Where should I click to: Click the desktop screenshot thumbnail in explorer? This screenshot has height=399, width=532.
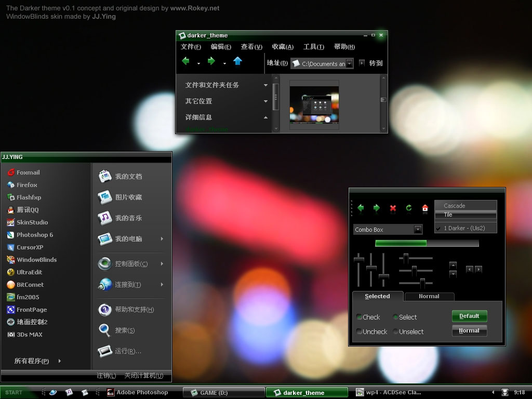coord(314,104)
